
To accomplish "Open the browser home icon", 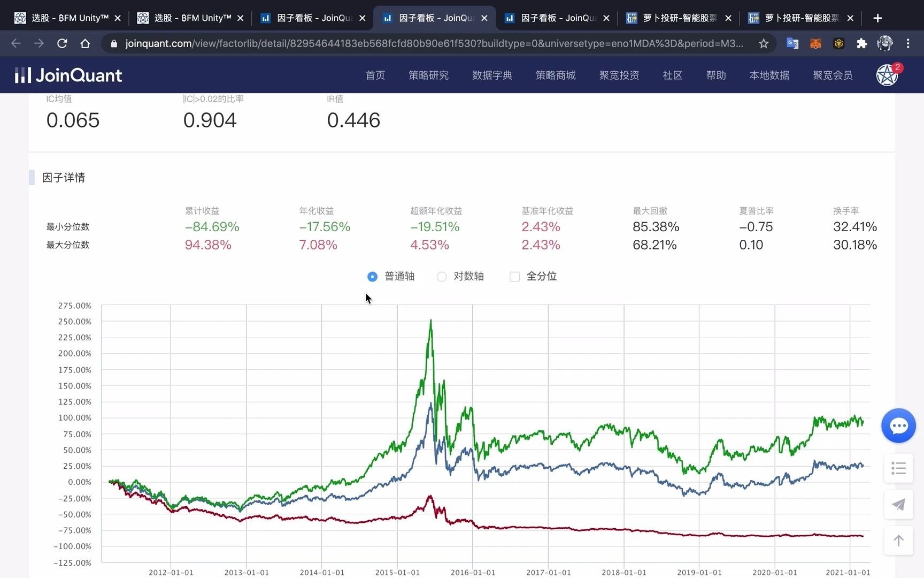I will (85, 43).
